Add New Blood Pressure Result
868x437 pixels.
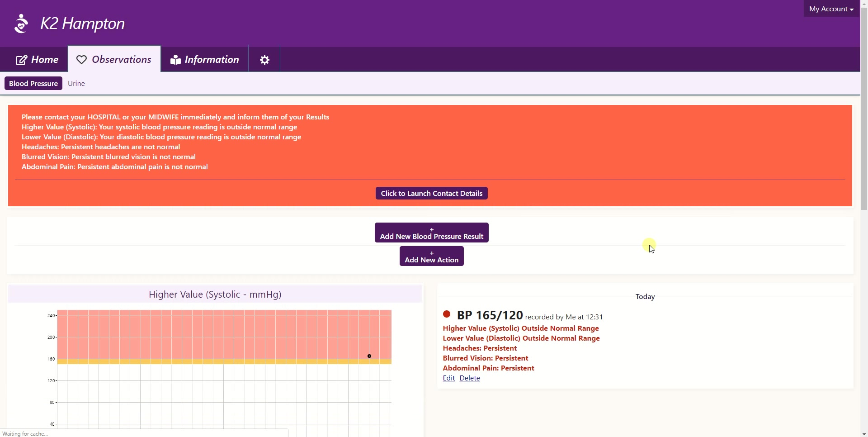point(432,233)
